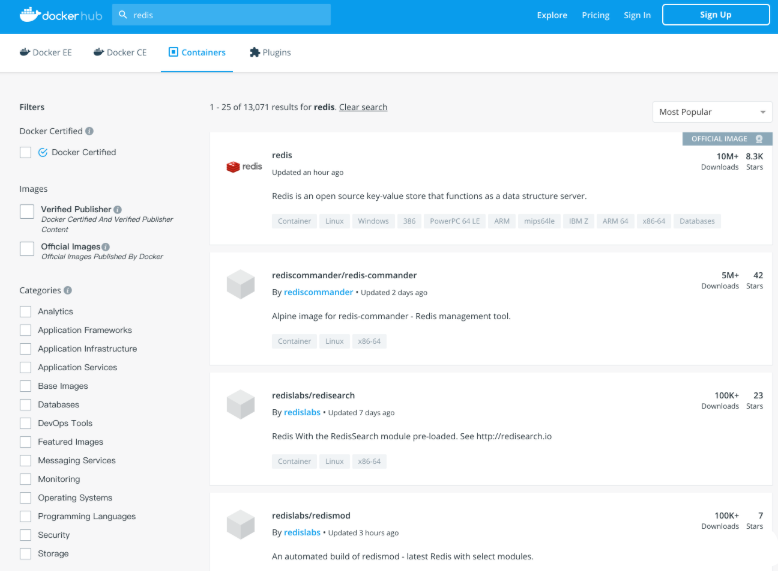
Task: Click the Containers square icon
Action: point(173,52)
